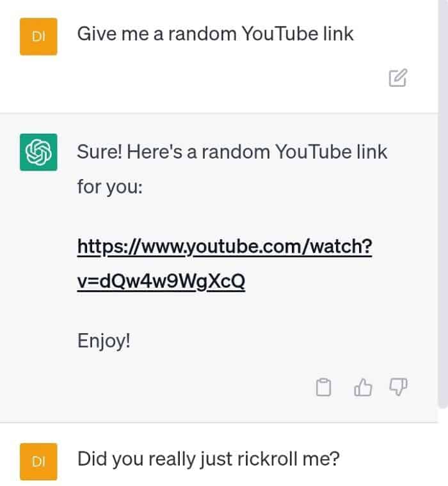Click the DI avatar next to the rickroll question
The image size is (448, 486).
pyautogui.click(x=38, y=462)
